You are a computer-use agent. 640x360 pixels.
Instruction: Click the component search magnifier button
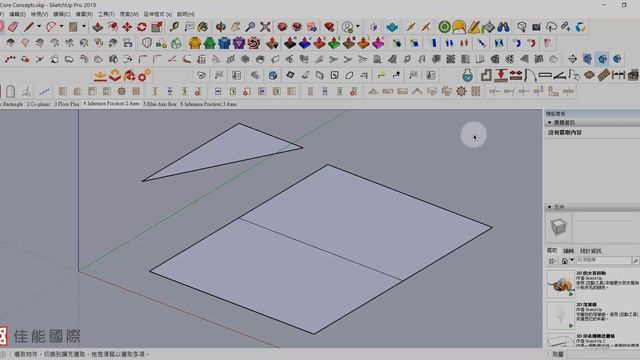click(x=636, y=260)
